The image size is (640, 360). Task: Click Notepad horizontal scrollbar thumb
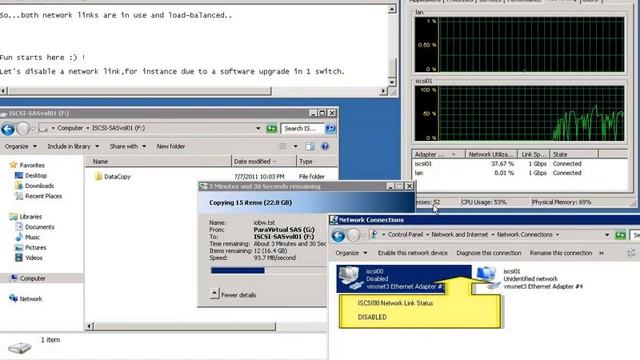[x=139, y=91]
